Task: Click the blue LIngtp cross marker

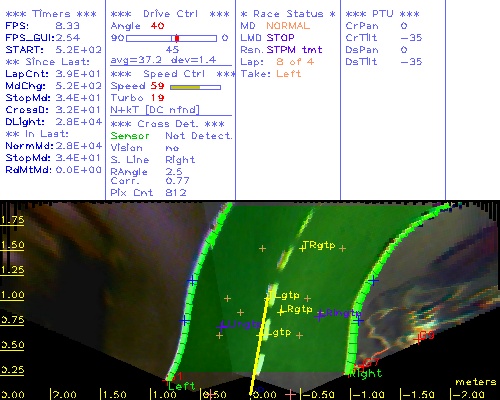Action: pos(221,326)
